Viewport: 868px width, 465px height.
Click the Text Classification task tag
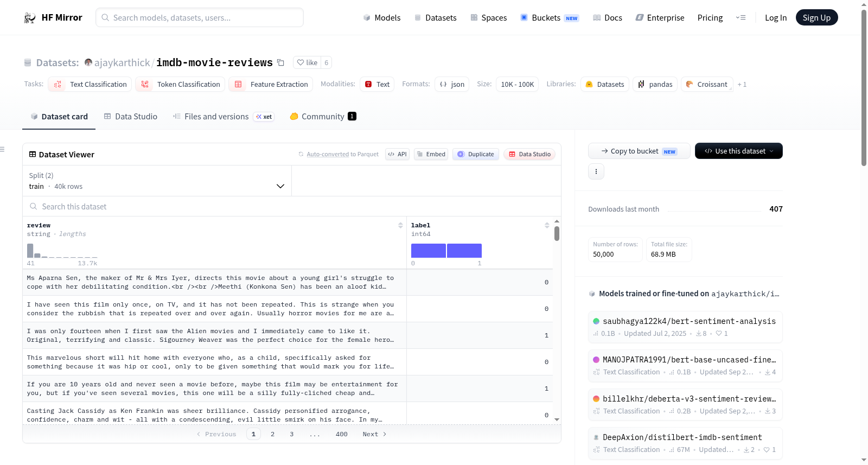coord(90,84)
